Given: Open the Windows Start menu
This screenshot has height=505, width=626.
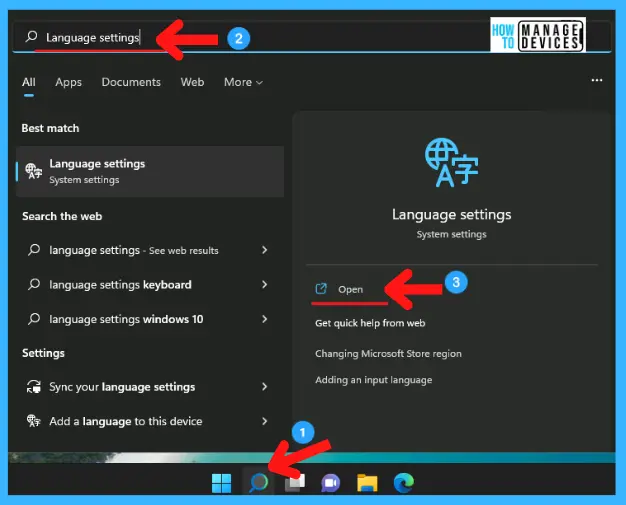Looking at the screenshot, I should coord(221,483).
